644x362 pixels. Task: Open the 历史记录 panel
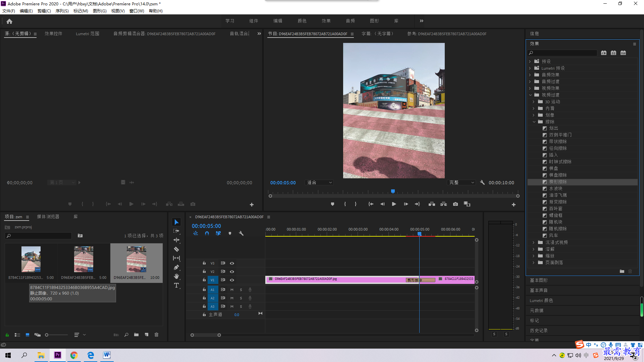pyautogui.click(x=539, y=330)
